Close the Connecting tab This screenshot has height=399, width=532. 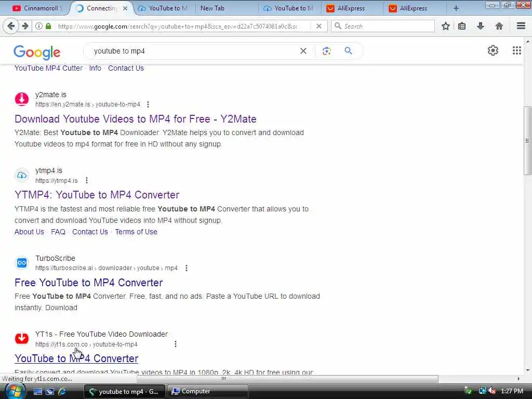point(125,8)
